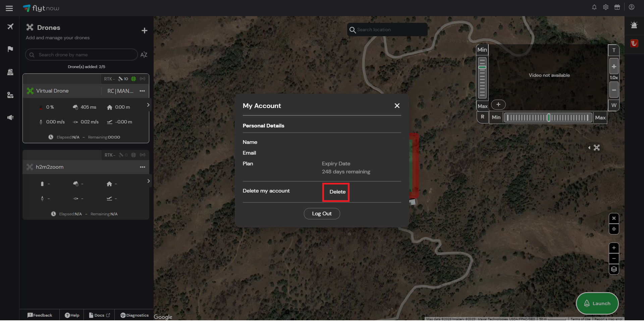Click the add drone plus icon
This screenshot has width=644, height=322.
144,31
